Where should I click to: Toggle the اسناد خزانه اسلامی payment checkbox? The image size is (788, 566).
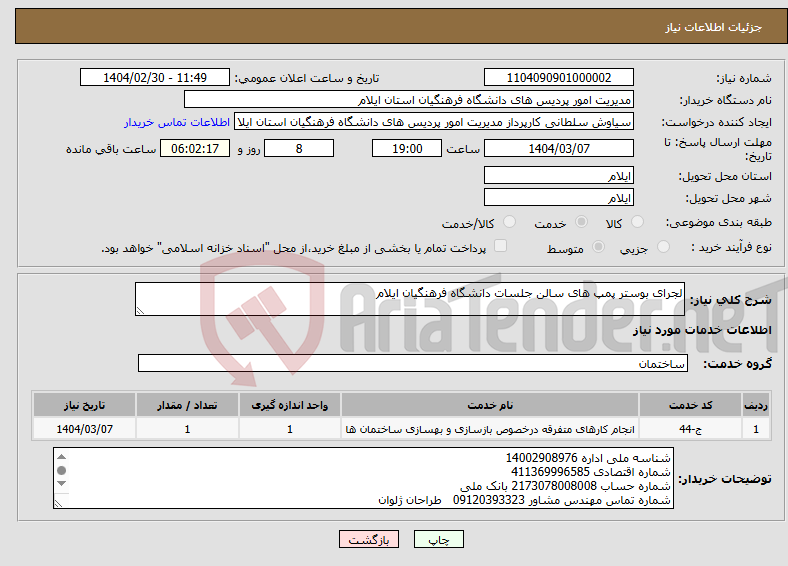(x=501, y=246)
